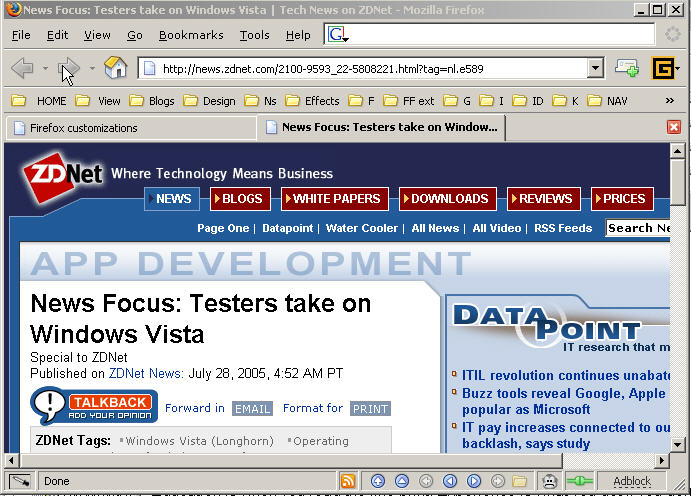Open the Water Cooler link
Viewport: 691px width, 496px height.
(x=361, y=228)
